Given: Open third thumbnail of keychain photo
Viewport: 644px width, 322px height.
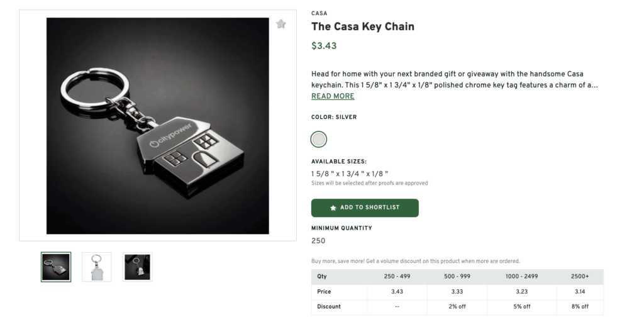Looking at the screenshot, I should pyautogui.click(x=137, y=267).
